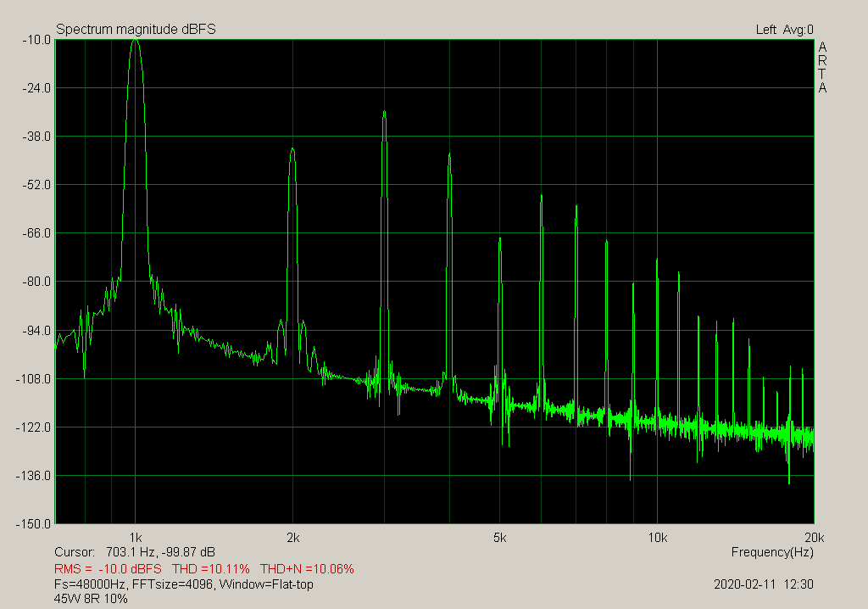Click the 'Frequency(Hz)' axis title
Viewport: 868px width, 609px height.
[772, 552]
